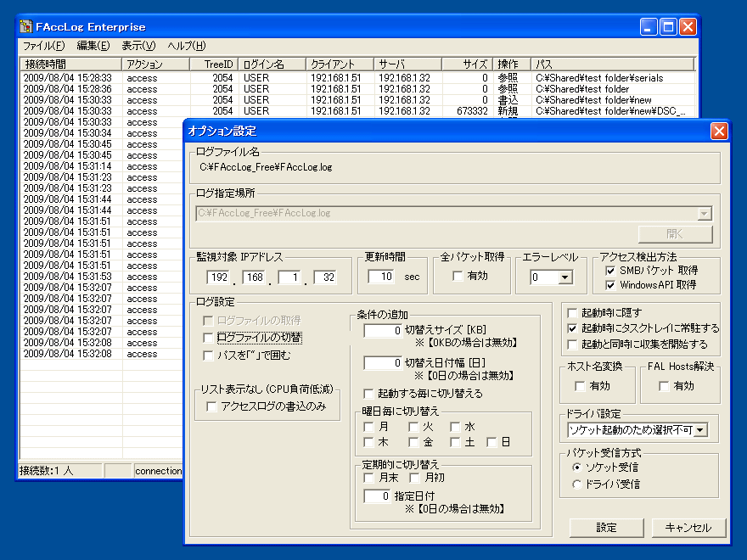
Task: Click the ログイン名 column header
Action: coord(272,64)
